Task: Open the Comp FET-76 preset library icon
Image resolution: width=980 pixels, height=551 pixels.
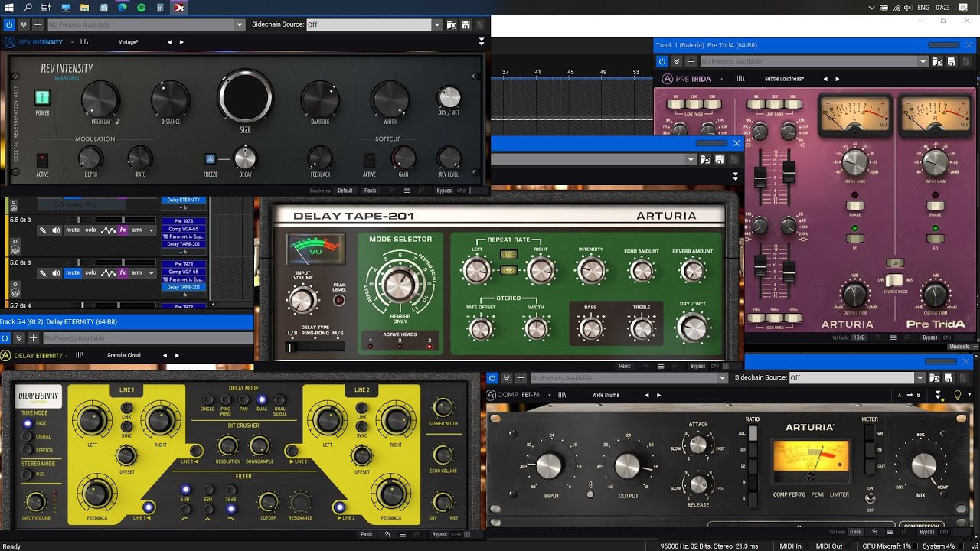Action: click(563, 395)
